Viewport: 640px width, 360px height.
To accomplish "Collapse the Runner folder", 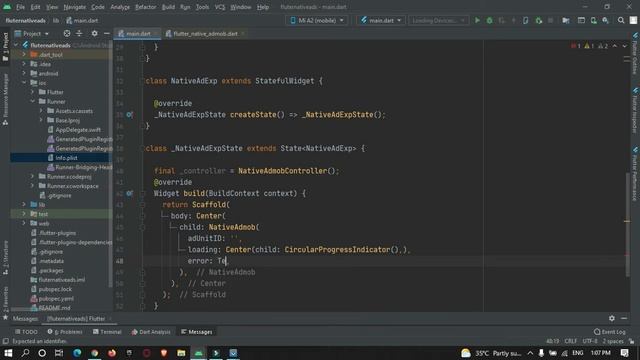I will (32, 102).
